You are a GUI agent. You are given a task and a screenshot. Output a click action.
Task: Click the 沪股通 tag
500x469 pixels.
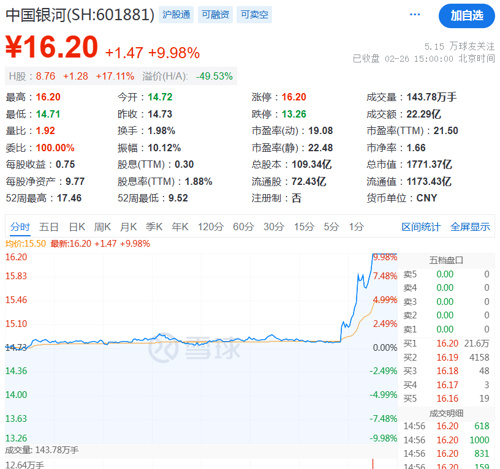[176, 15]
